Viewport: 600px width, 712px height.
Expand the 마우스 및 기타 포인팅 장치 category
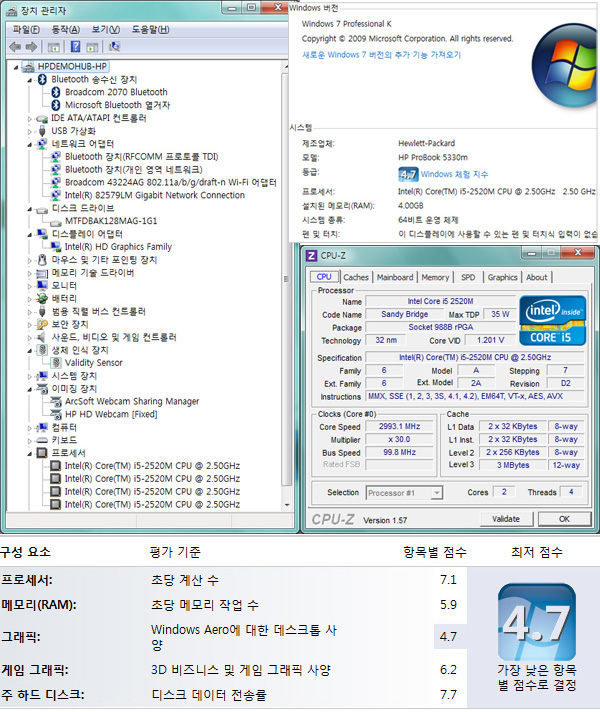30,261
